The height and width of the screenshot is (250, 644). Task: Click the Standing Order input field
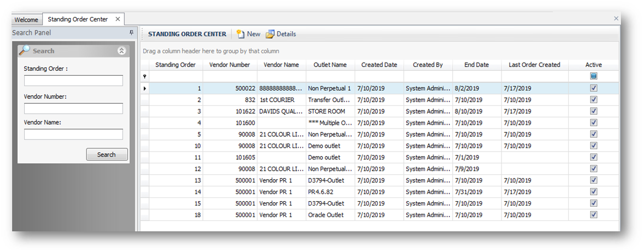73,81
